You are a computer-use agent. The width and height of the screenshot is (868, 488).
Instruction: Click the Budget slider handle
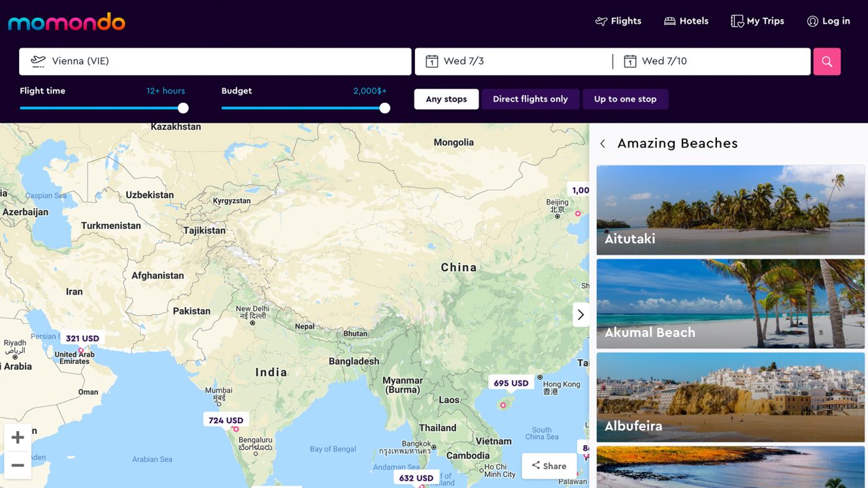coord(385,108)
